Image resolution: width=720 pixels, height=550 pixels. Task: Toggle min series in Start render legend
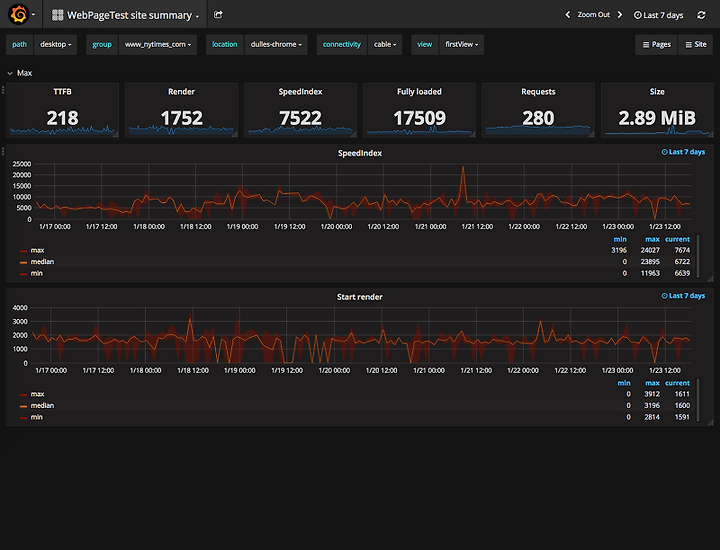[37, 417]
